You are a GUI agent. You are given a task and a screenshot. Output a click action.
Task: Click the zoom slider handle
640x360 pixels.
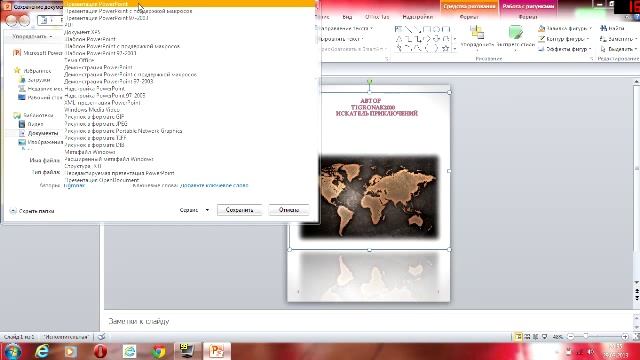[586, 337]
